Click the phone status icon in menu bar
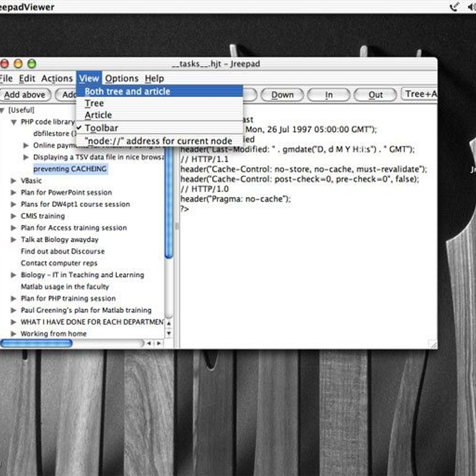 click(x=455, y=7)
